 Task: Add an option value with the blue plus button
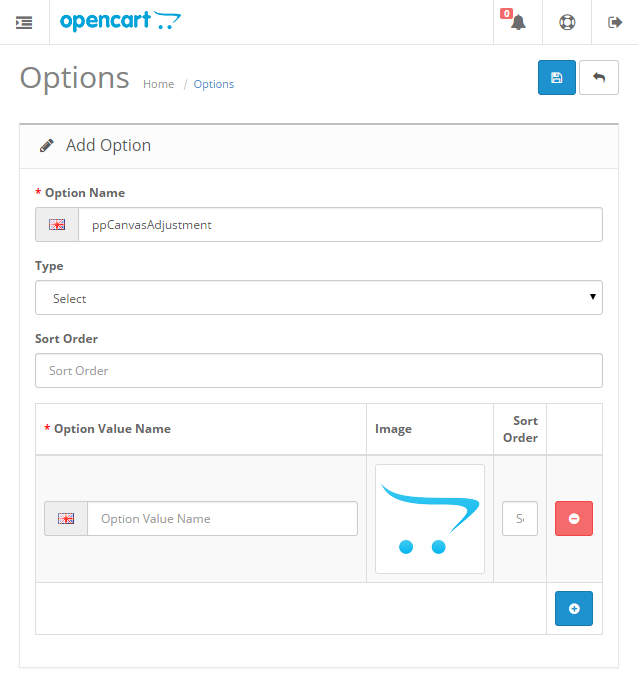click(x=574, y=608)
